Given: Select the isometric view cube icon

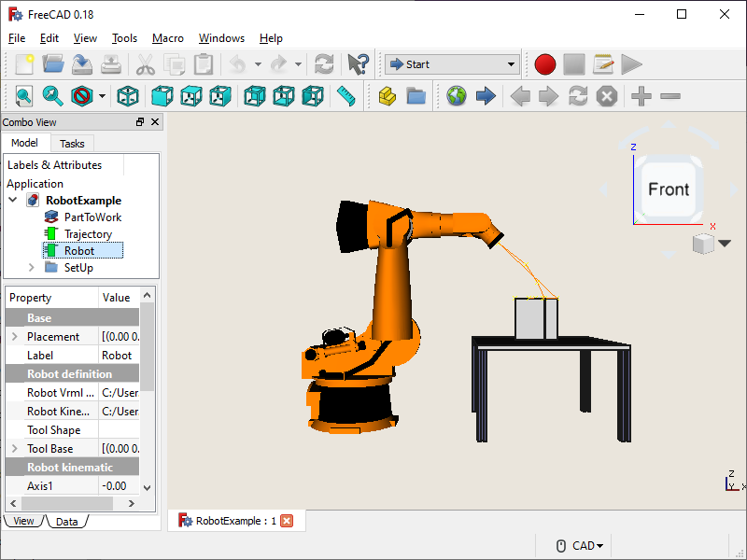Looking at the screenshot, I should click(128, 96).
